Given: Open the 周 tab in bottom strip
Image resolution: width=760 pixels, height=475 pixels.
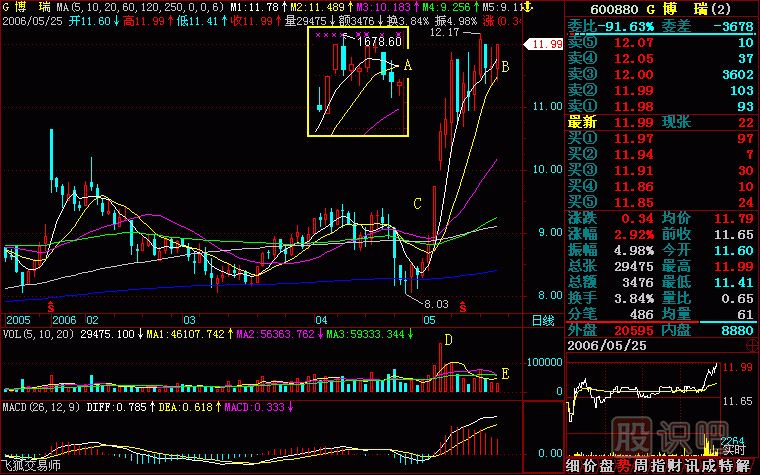Looking at the screenshot, I should click(x=637, y=466).
